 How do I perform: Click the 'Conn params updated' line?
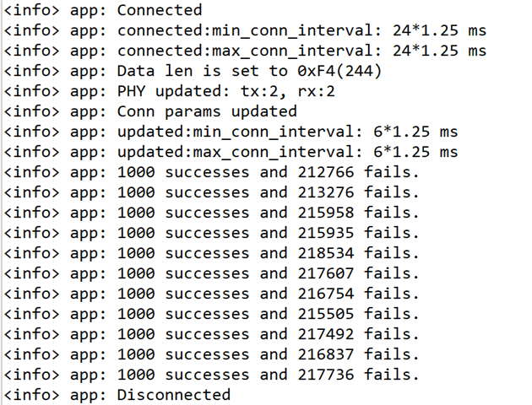point(150,111)
